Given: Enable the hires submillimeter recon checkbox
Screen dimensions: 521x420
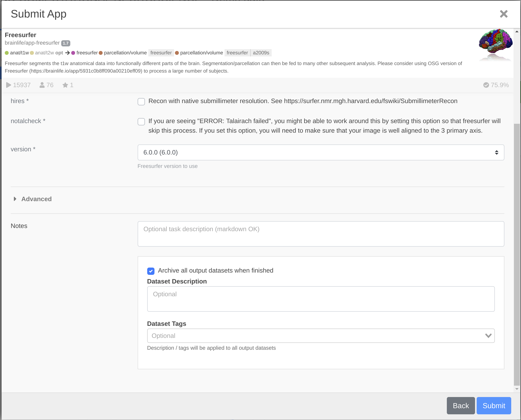Looking at the screenshot, I should 141,102.
